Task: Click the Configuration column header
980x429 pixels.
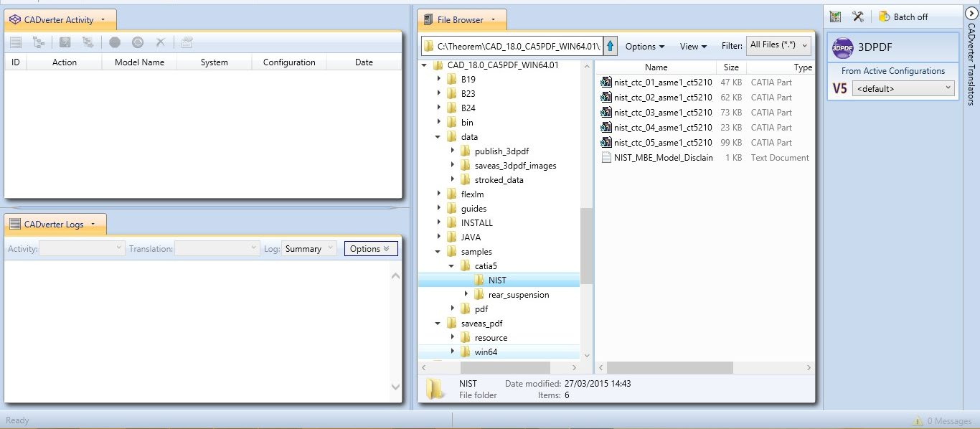Action: point(289,62)
